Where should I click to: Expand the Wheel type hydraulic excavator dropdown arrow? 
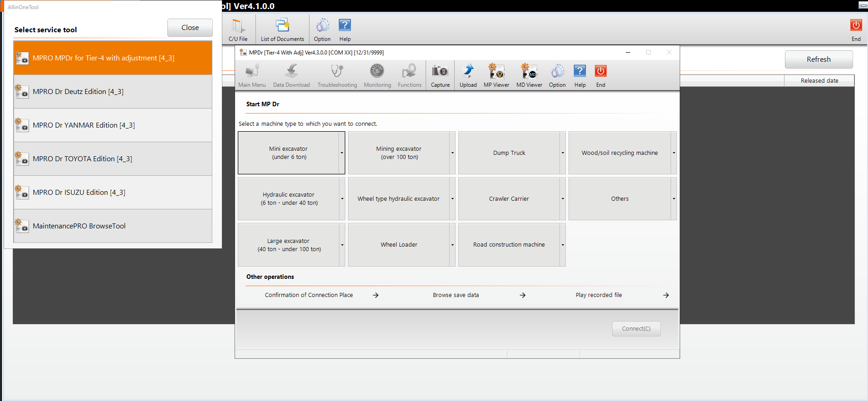pyautogui.click(x=452, y=199)
